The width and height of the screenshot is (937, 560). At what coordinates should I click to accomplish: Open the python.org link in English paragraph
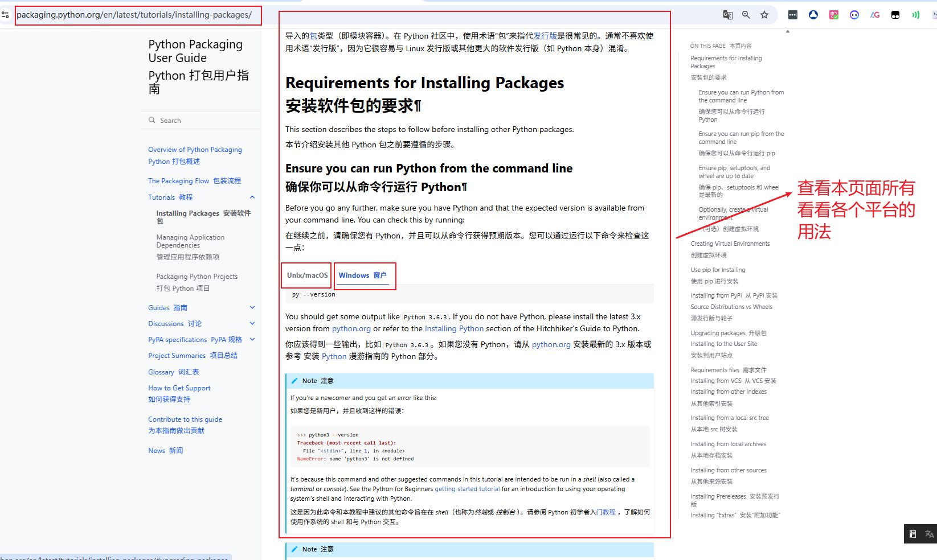coord(351,329)
